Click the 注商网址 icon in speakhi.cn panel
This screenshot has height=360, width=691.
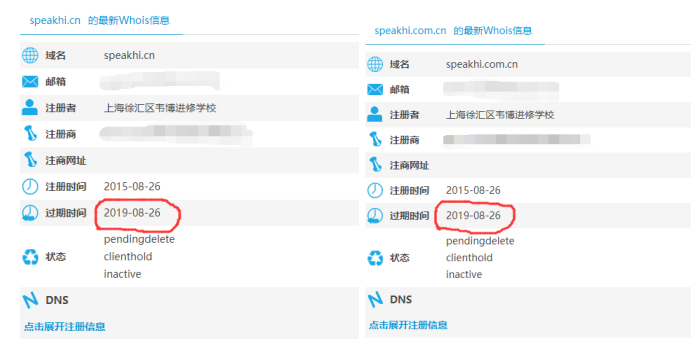pyautogui.click(x=30, y=160)
